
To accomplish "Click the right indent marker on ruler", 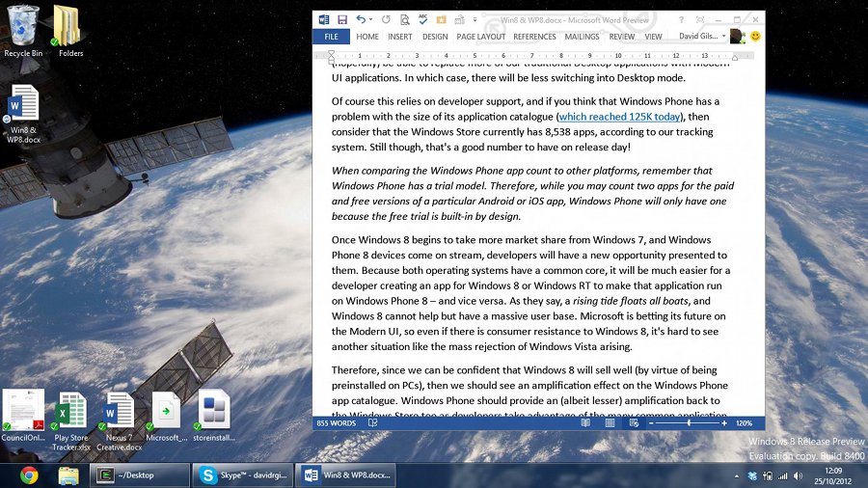I will tap(735, 58).
